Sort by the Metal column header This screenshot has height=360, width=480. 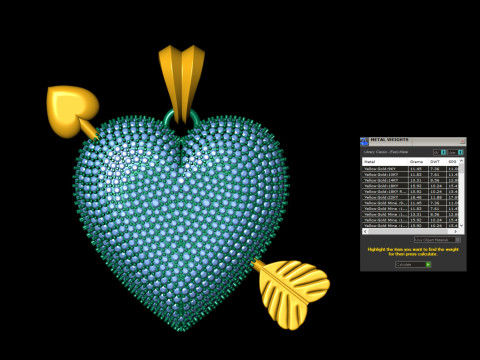(385, 162)
